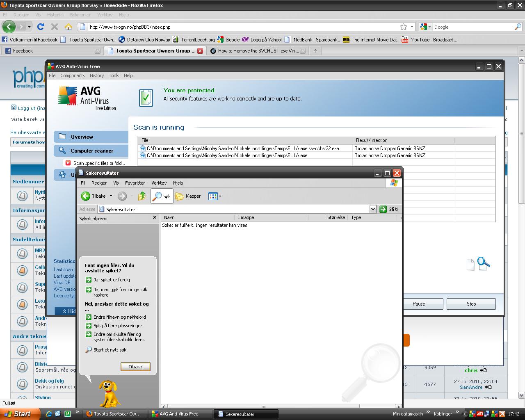Stop the running AVG scan
The image size is (525, 420).
(x=471, y=304)
